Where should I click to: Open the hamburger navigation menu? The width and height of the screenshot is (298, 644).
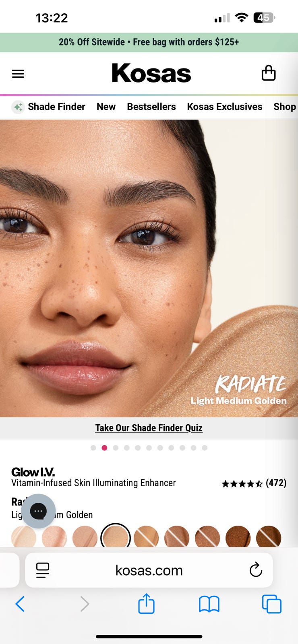18,74
